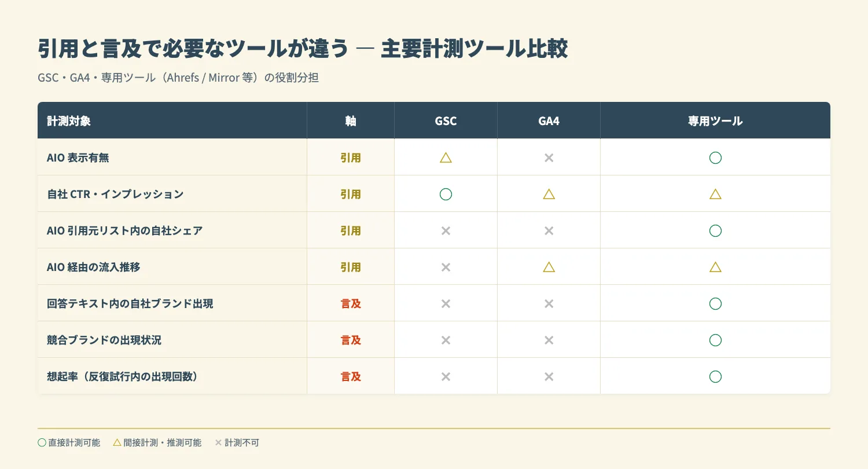Select the GA4 triangle for 自社 CTR・インプレッション

coord(549,194)
